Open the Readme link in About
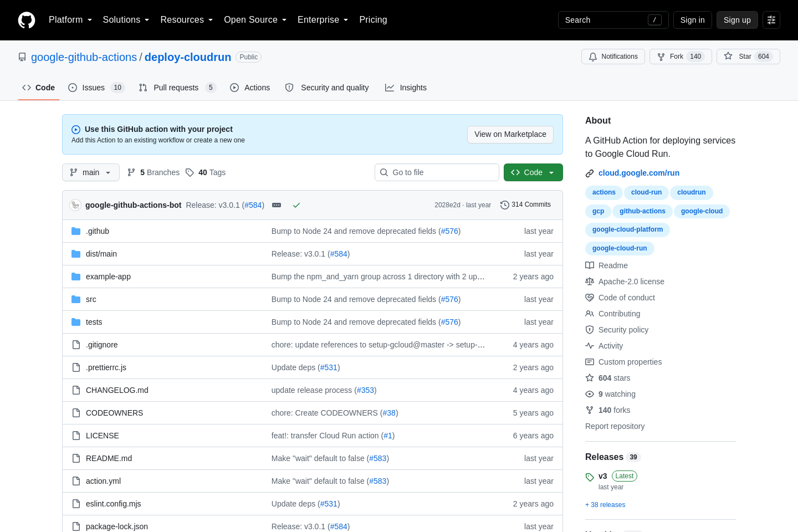This screenshot has width=798, height=532. [607, 265]
